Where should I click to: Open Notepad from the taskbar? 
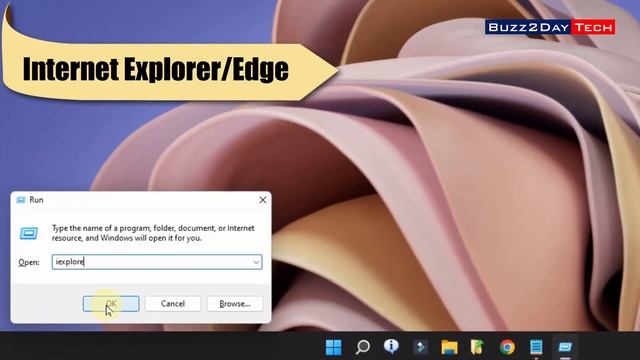(536, 347)
